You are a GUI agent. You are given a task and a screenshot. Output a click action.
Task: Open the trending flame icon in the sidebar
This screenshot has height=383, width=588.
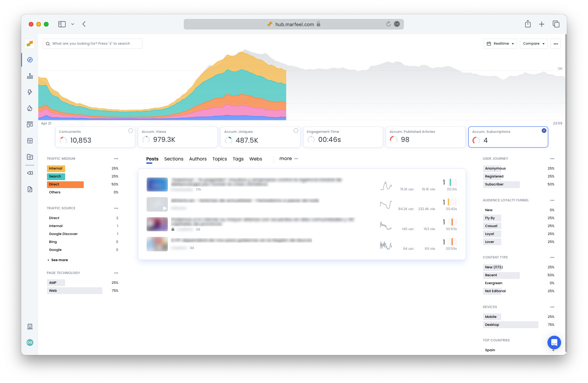coord(30,108)
